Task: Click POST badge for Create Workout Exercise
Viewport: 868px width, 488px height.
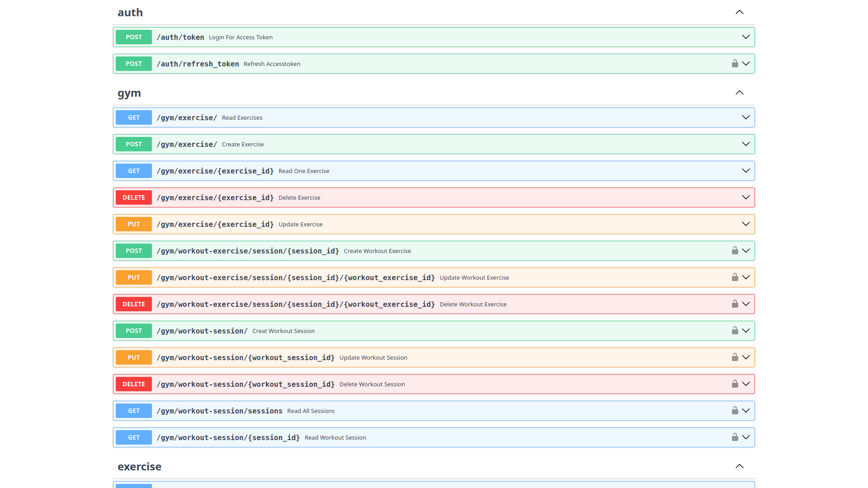Action: coord(134,251)
